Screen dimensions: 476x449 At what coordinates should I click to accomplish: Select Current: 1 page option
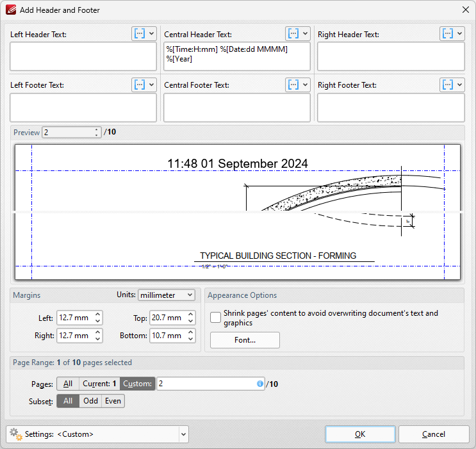[99, 384]
